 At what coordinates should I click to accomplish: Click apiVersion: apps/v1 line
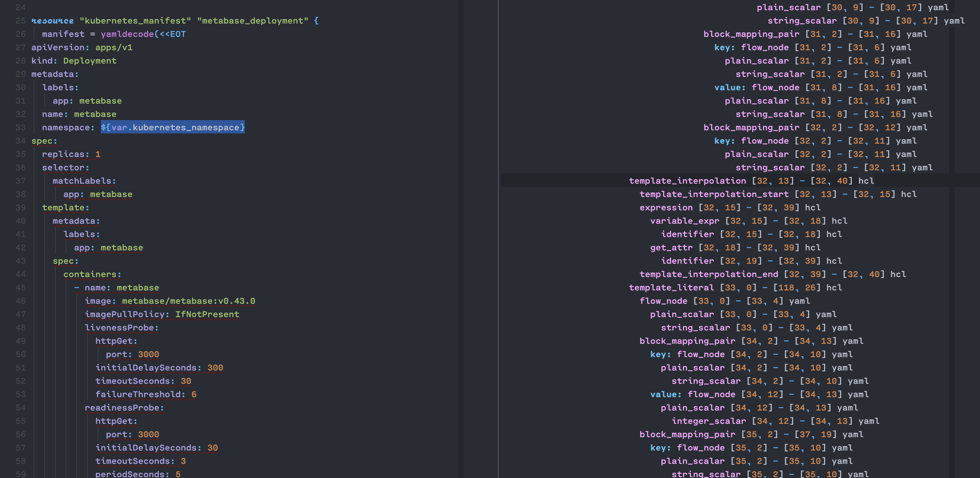click(82, 47)
